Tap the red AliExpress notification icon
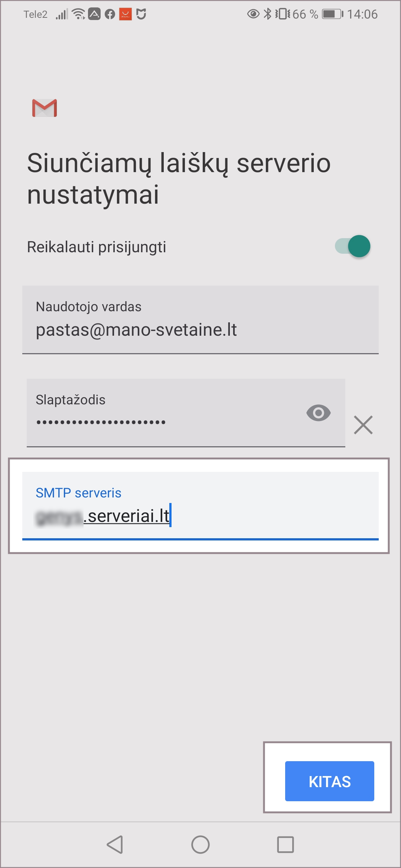The image size is (401, 868). point(125,14)
